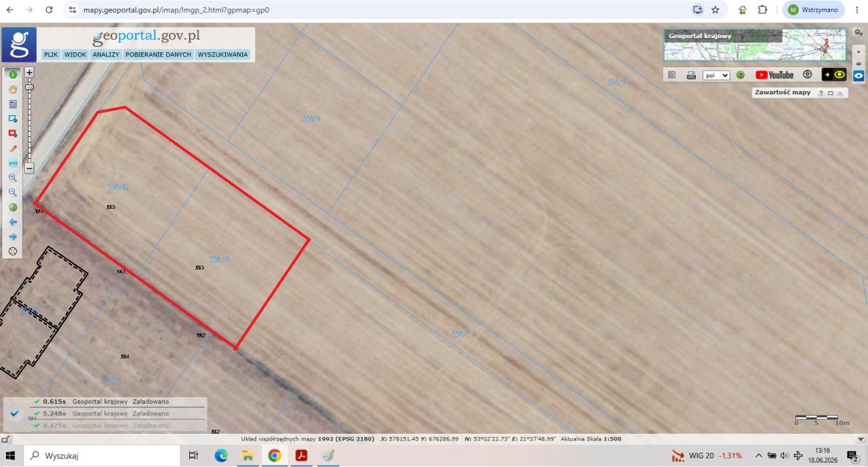Activate the green info identify tool
Viewport: 868px width, 467px height.
point(13,75)
